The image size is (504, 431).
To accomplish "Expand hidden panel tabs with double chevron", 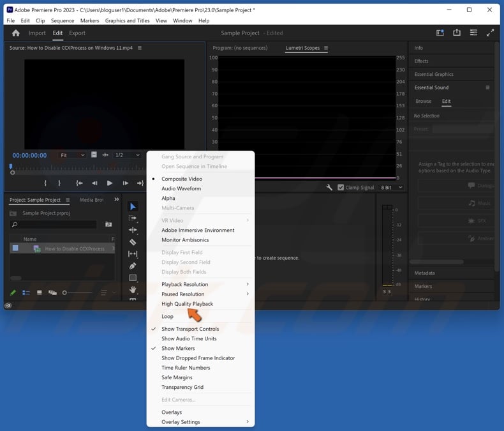I will tap(117, 199).
